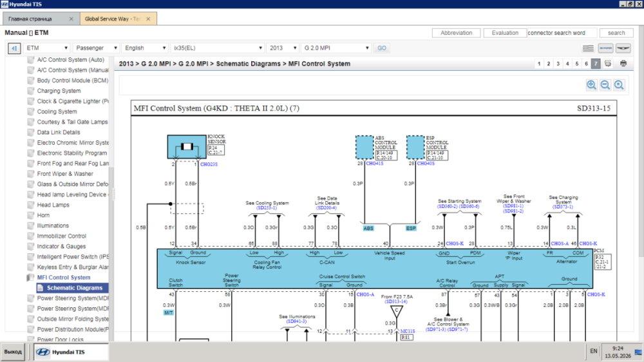Select Schematic Diagrams under MFI Control System
This screenshot has height=362, width=644.
tap(75, 288)
